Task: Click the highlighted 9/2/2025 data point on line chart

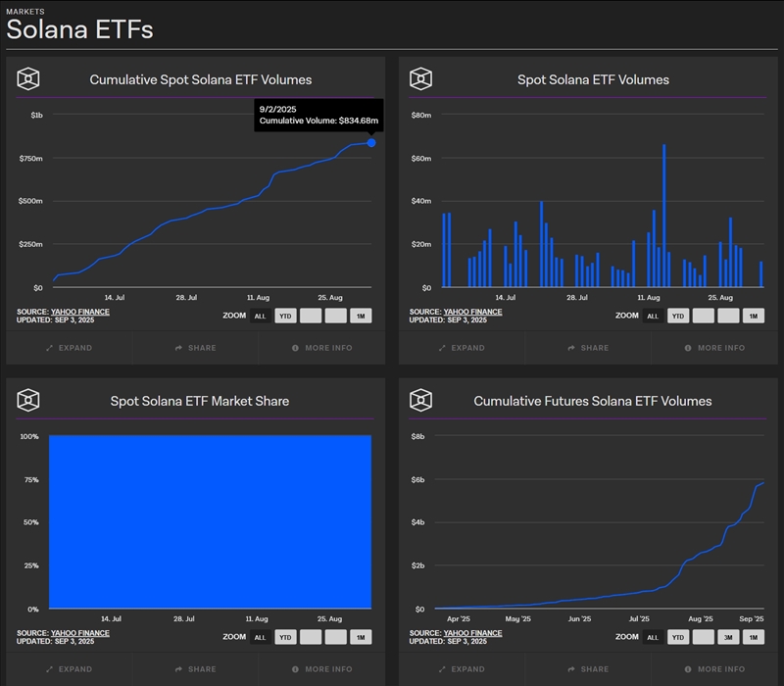Action: point(371,143)
